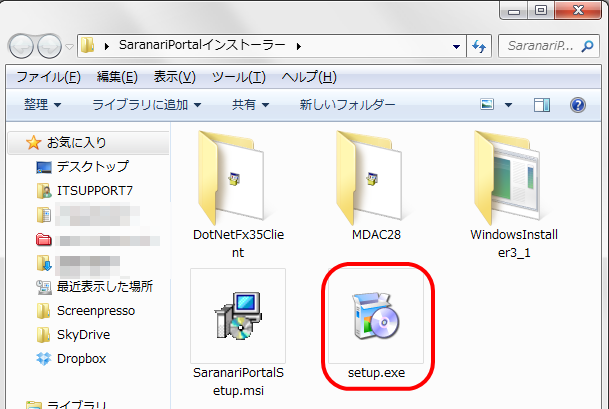The width and height of the screenshot is (609, 409).
Task: Refresh the folder view
Action: 479,46
